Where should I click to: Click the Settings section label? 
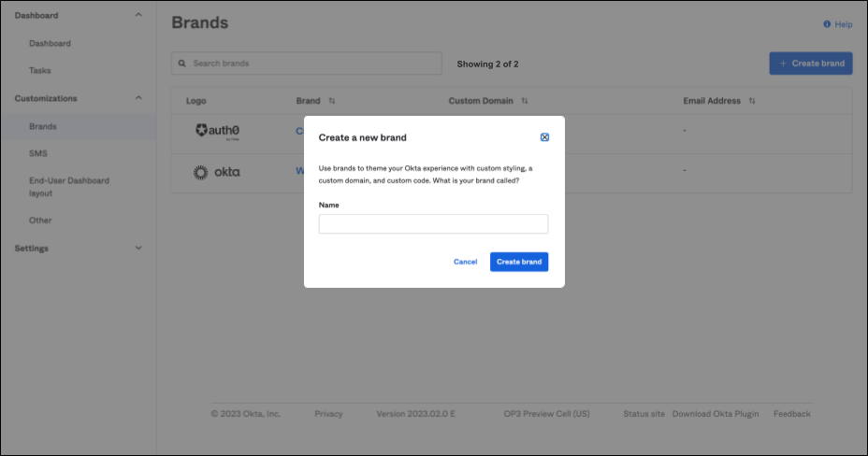[32, 249]
